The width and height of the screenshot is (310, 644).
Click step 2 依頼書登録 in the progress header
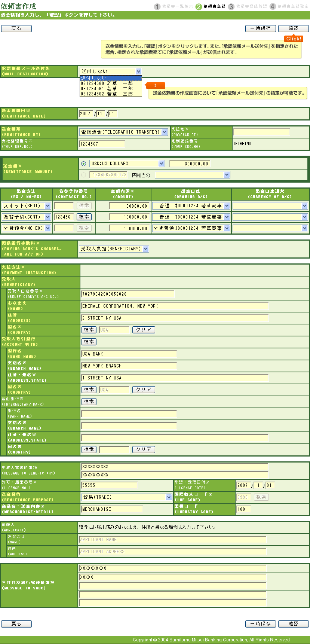tap(211, 6)
